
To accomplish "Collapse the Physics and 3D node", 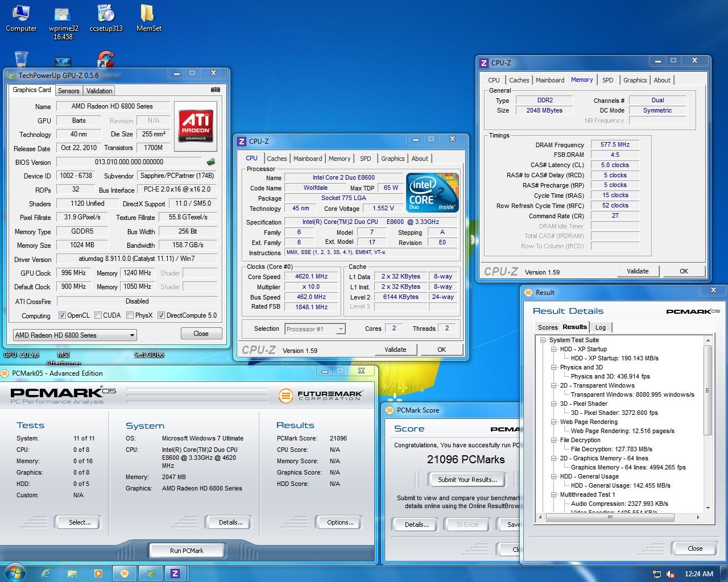I will click(554, 367).
